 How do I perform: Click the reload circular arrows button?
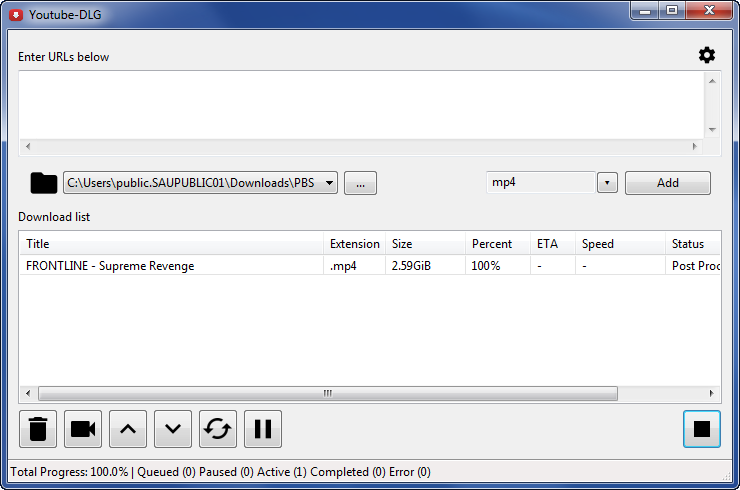tap(218, 429)
